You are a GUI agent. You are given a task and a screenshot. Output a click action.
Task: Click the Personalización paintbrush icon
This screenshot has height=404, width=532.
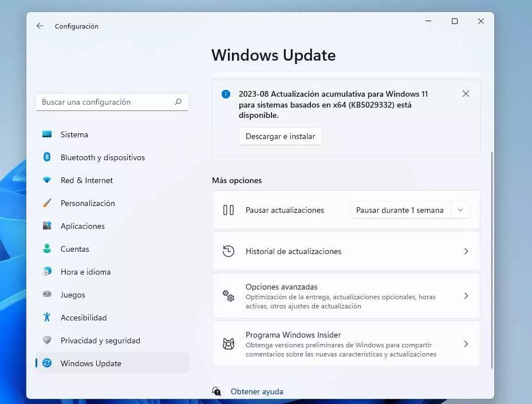pos(47,203)
